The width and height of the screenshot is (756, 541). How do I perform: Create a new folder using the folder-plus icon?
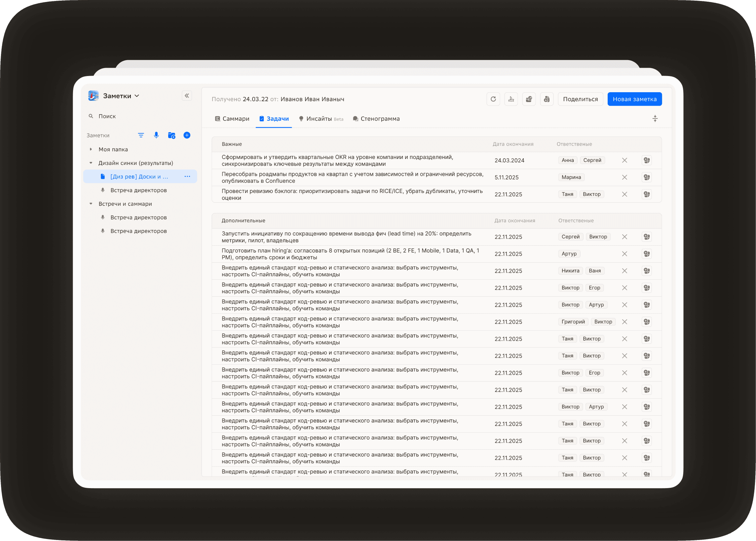point(171,135)
